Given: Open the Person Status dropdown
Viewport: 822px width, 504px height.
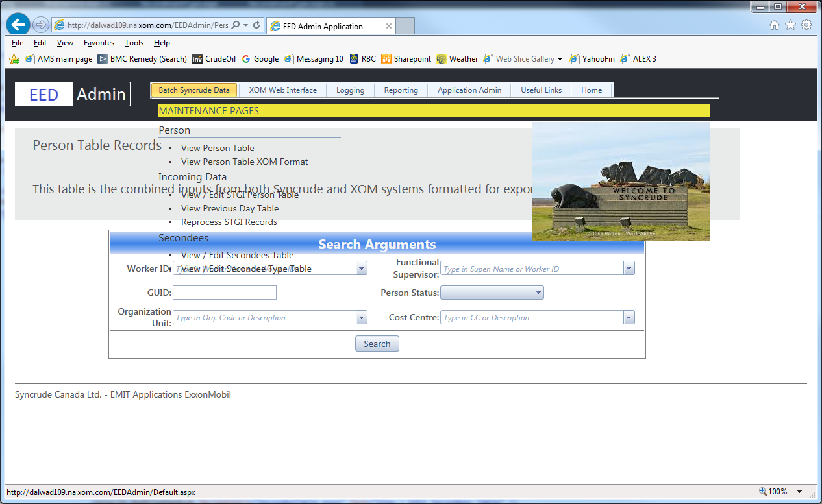Looking at the screenshot, I should point(492,293).
